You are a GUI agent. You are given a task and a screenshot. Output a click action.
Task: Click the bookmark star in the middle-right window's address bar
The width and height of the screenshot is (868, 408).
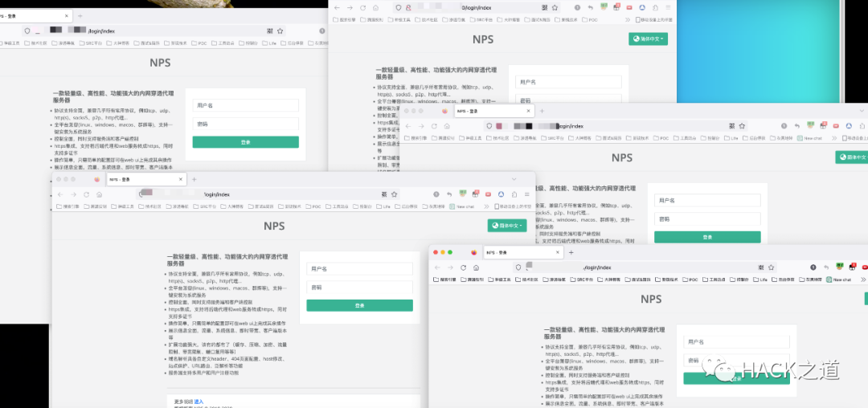pos(743,126)
